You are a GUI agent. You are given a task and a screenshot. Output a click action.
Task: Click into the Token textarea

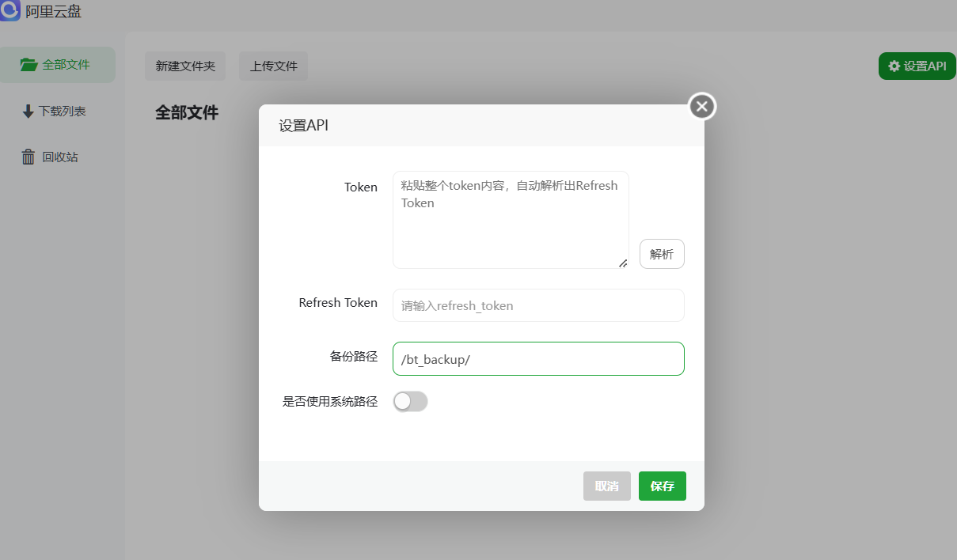pyautogui.click(x=511, y=220)
